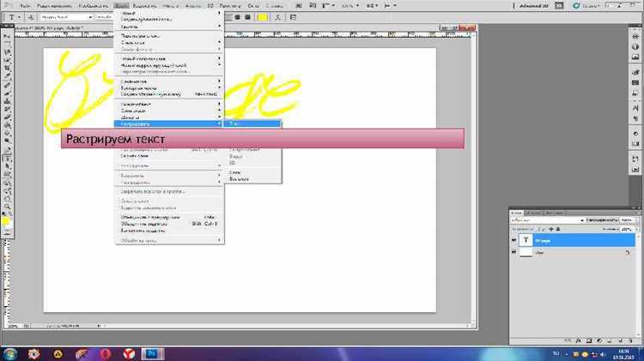Open the warp text icon in options bar

click(x=278, y=17)
